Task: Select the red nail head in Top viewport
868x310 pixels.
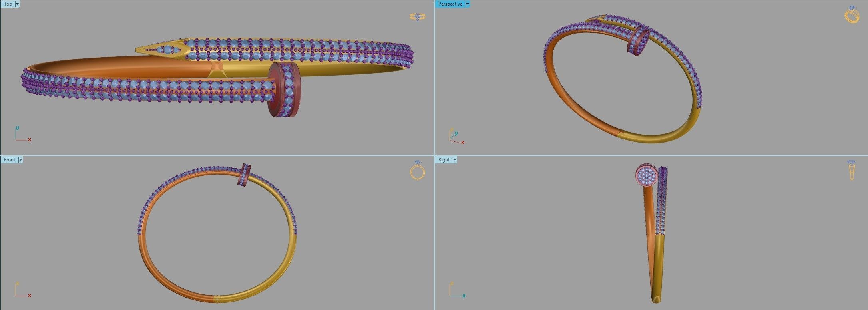Action: [x=285, y=89]
